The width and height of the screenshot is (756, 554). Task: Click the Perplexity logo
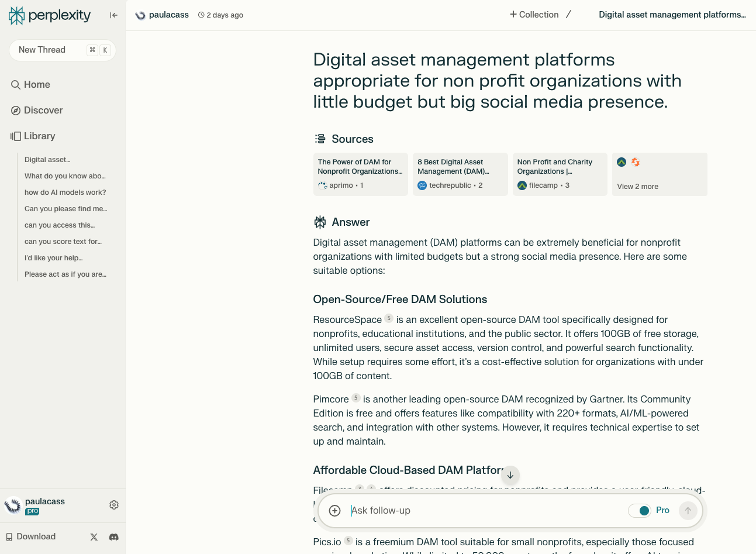50,15
